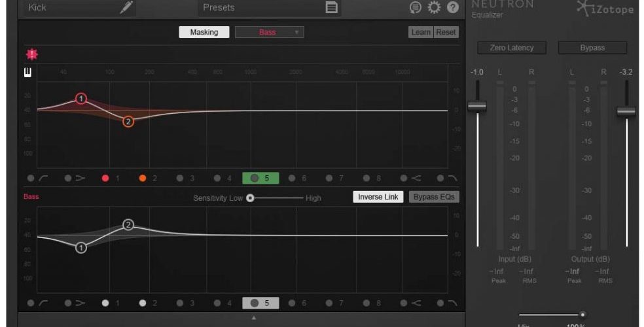Click the high shelf shape icon in Kick row
The height and width of the screenshot is (327, 644).
[416, 178]
